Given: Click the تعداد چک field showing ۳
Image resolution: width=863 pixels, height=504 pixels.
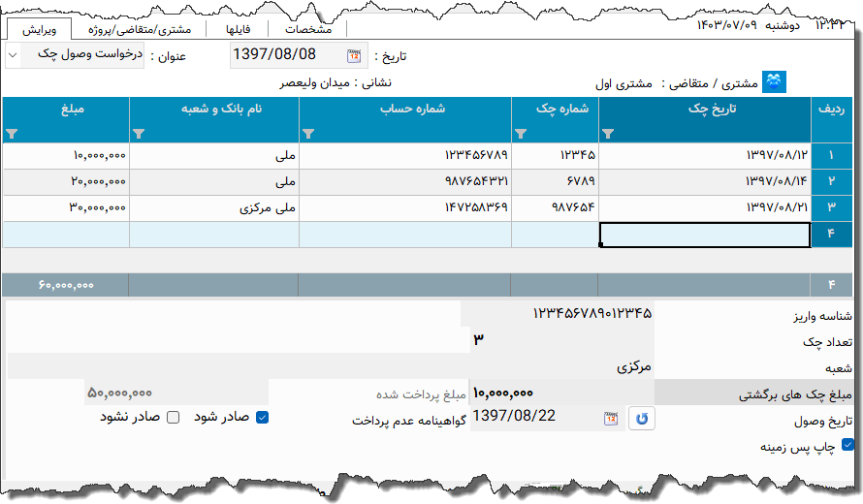Looking at the screenshot, I should 562,339.
